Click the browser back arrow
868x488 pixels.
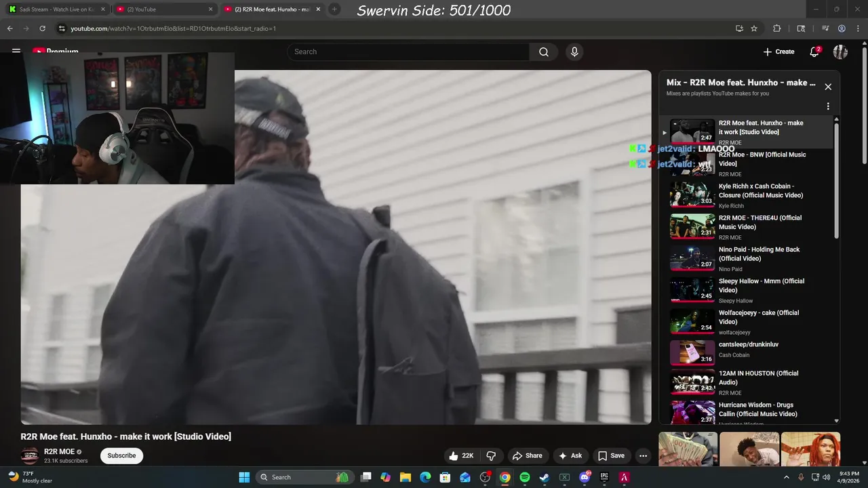tap(9, 28)
